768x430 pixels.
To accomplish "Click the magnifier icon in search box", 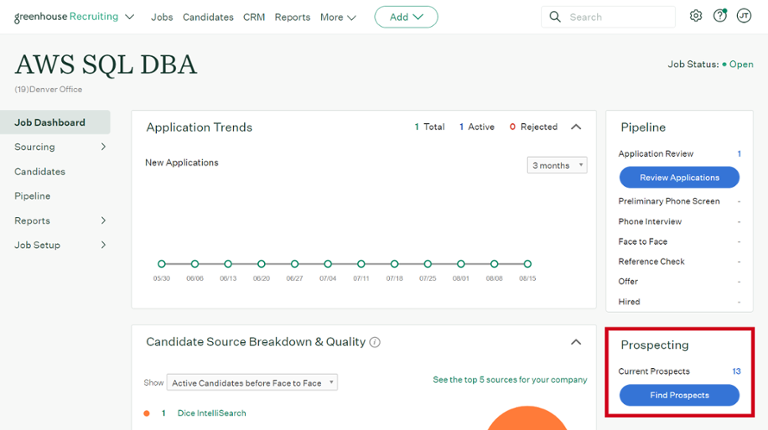I will [555, 17].
